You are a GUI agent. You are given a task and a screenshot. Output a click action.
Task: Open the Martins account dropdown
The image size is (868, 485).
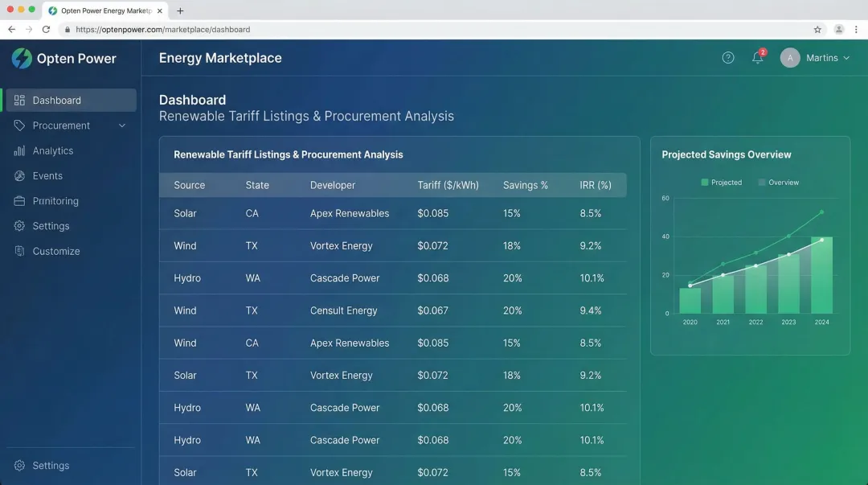coord(816,57)
